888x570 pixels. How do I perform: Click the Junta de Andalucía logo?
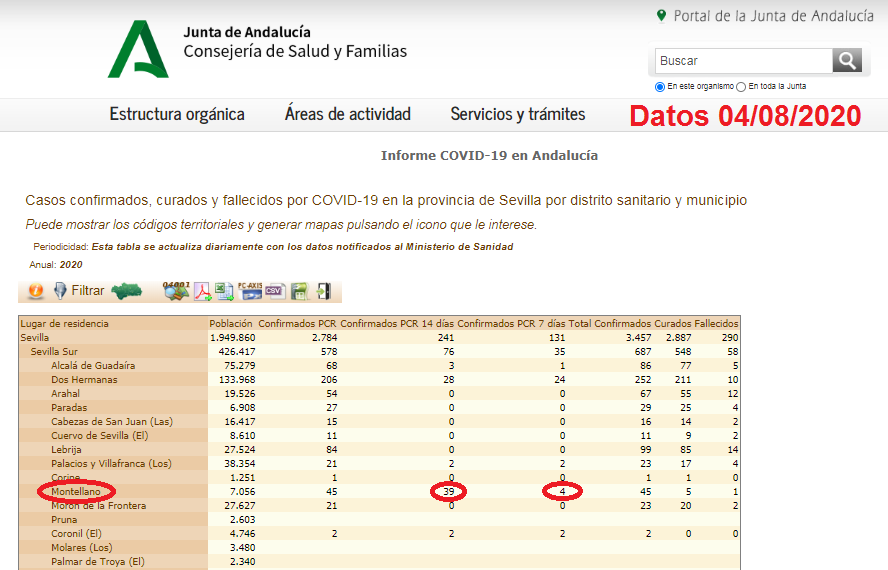point(139,48)
